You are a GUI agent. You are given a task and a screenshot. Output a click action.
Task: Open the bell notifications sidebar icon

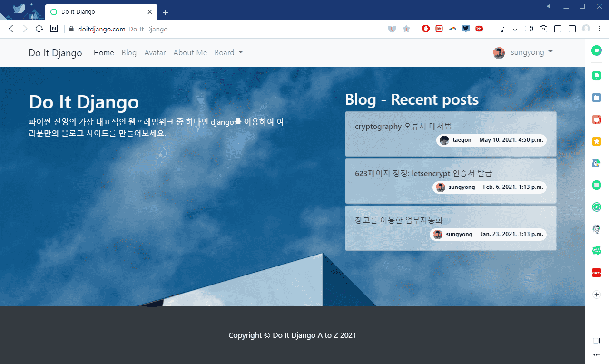pyautogui.click(x=597, y=76)
